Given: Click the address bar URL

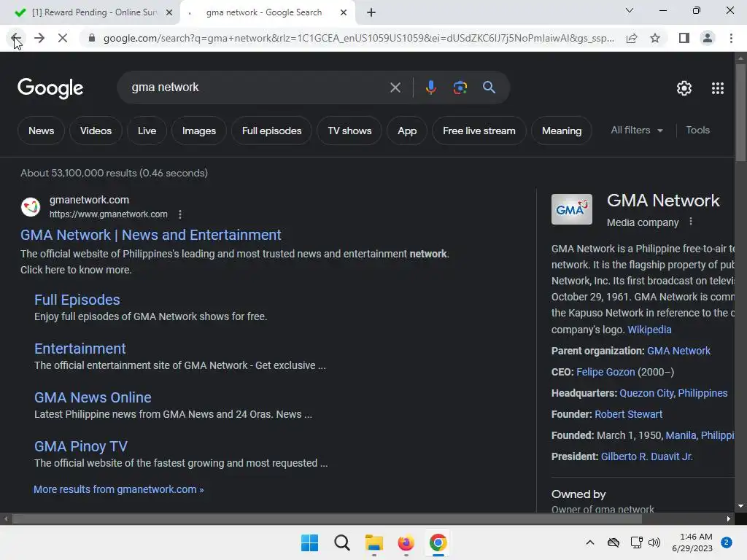Looking at the screenshot, I should [x=359, y=38].
